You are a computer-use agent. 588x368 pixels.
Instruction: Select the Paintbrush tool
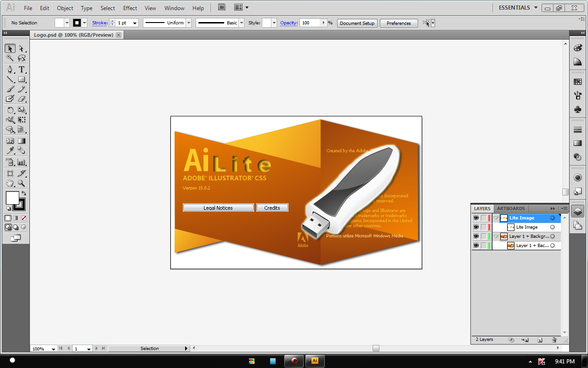(9, 90)
